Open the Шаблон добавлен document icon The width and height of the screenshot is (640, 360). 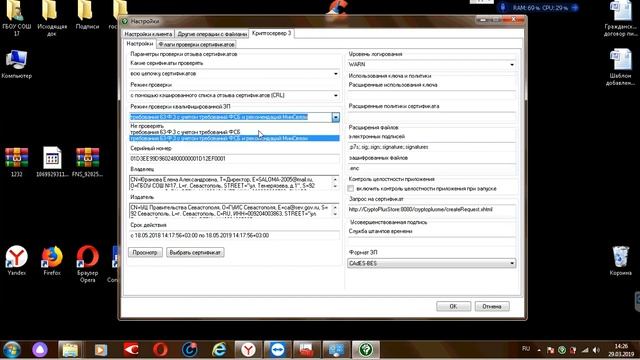click(x=620, y=67)
